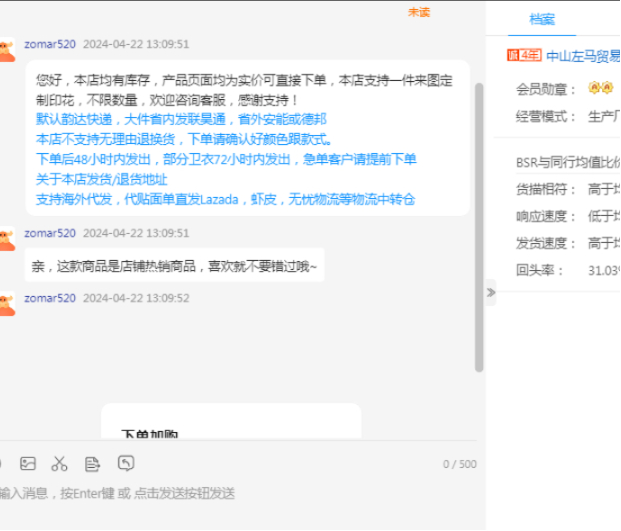
Task: Click the 支持海外代发 overseas shipping link
Action: (x=225, y=199)
